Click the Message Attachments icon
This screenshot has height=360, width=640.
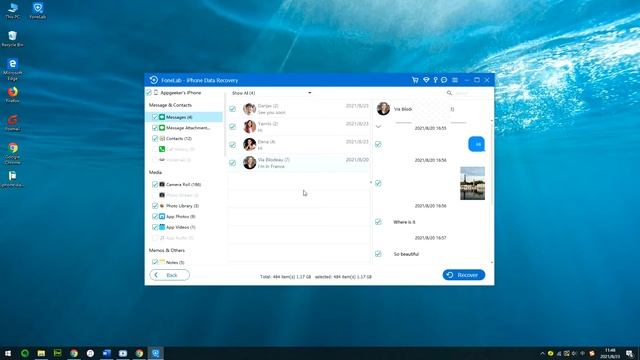point(162,128)
